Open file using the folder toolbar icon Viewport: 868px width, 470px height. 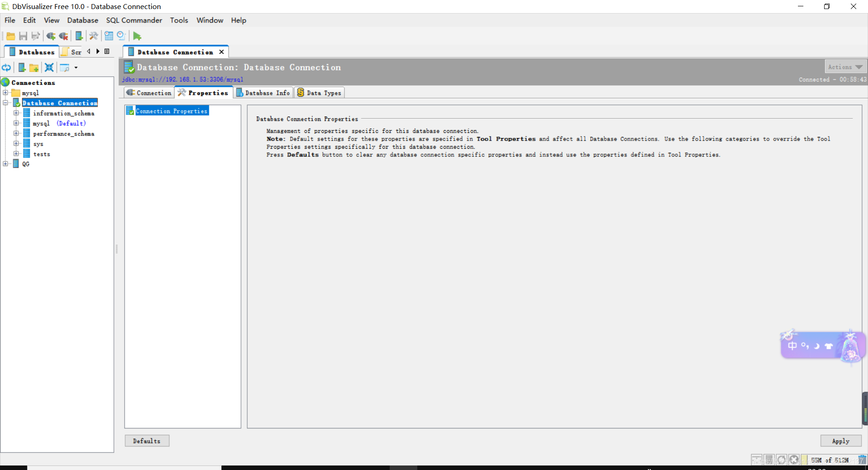(11, 36)
